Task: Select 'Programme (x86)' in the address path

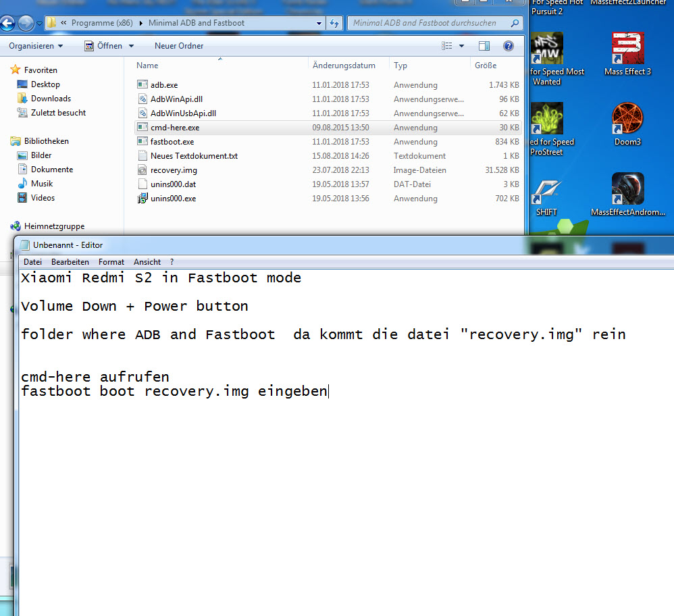Action: (x=102, y=23)
